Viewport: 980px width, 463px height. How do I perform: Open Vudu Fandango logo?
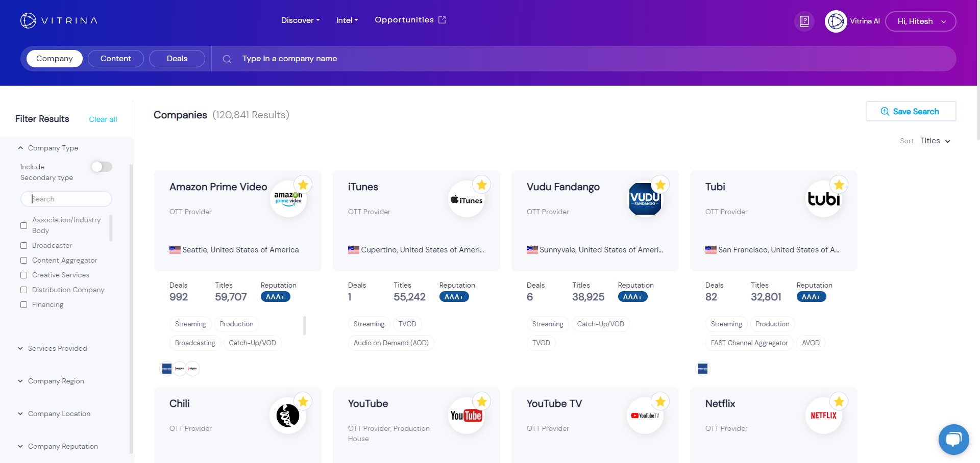point(645,199)
